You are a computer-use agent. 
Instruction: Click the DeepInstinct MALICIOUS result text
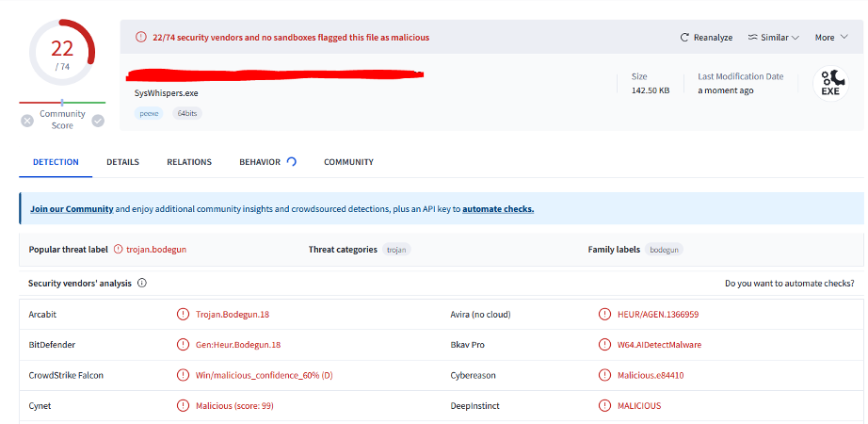[x=639, y=406]
